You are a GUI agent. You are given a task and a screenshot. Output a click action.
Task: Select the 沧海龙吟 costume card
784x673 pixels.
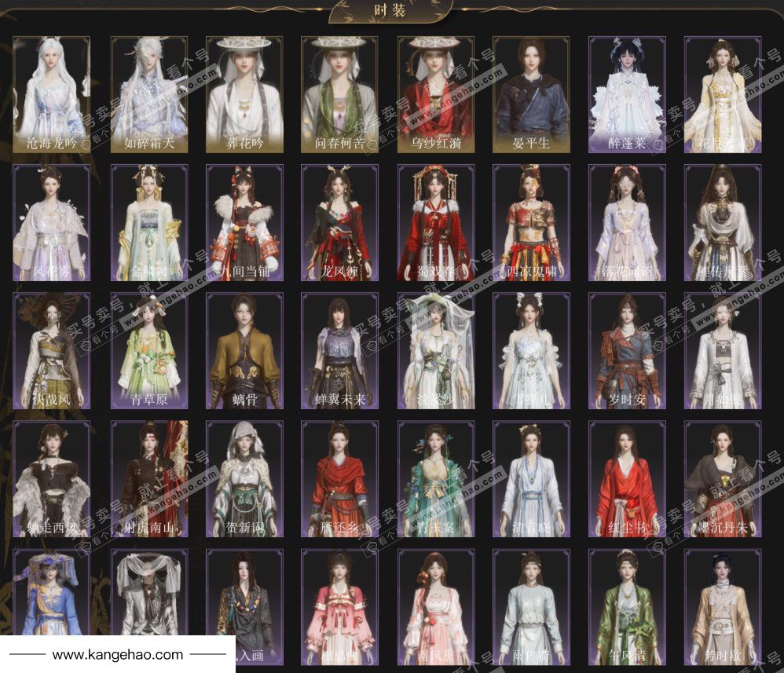point(52,94)
